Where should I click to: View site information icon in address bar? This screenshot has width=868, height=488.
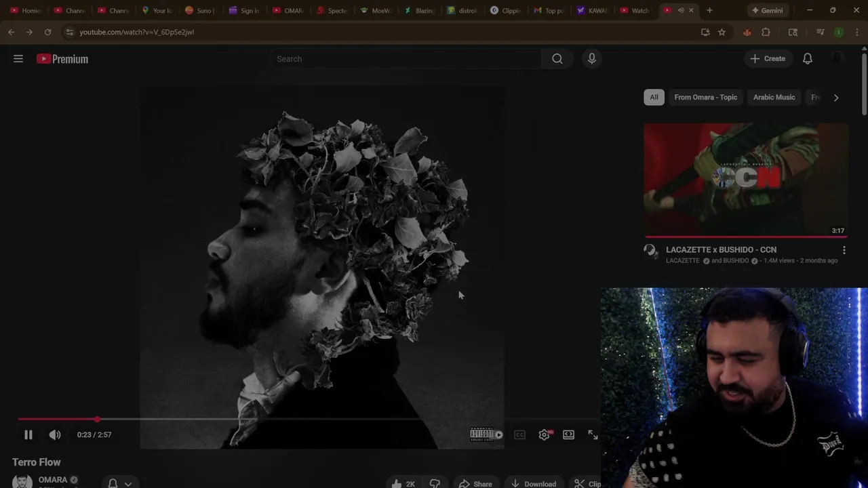[69, 32]
